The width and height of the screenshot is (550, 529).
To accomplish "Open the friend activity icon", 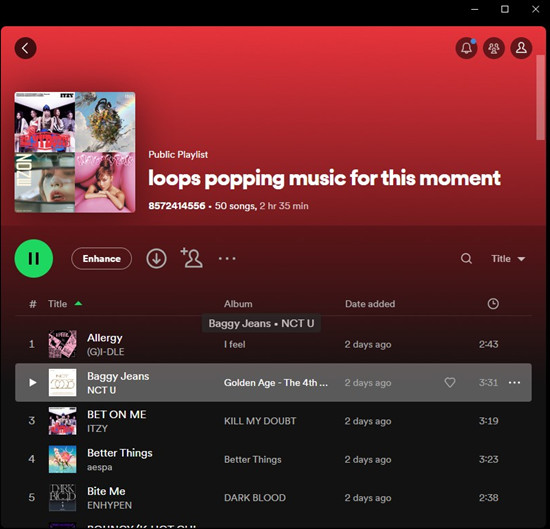I will pos(494,48).
